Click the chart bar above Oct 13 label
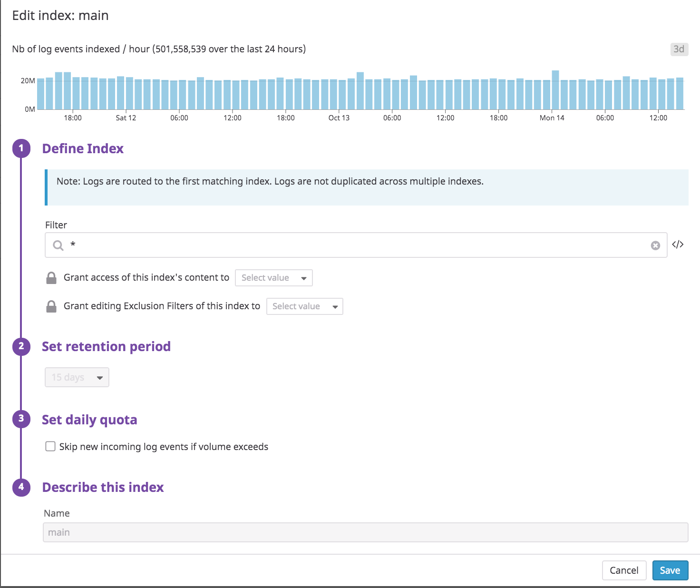This screenshot has width=700, height=588. click(x=342, y=94)
